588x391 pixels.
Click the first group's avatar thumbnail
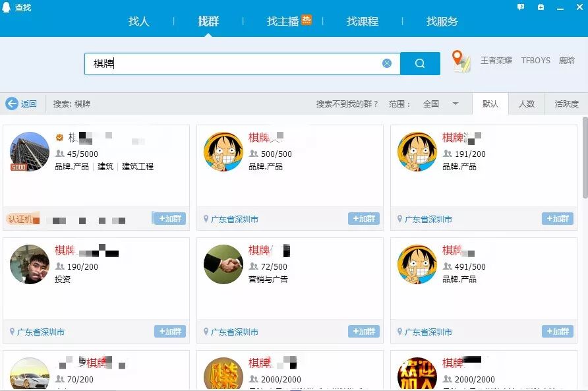point(29,152)
